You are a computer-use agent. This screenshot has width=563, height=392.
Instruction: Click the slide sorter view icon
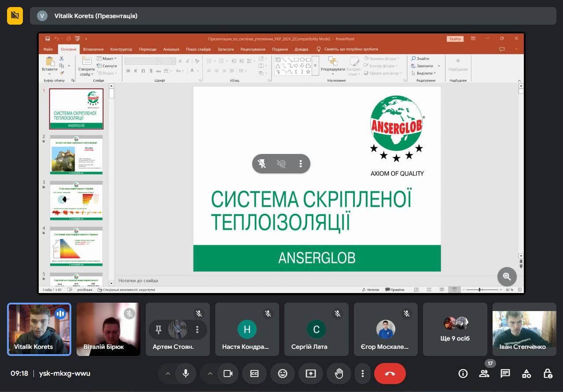coord(429,290)
